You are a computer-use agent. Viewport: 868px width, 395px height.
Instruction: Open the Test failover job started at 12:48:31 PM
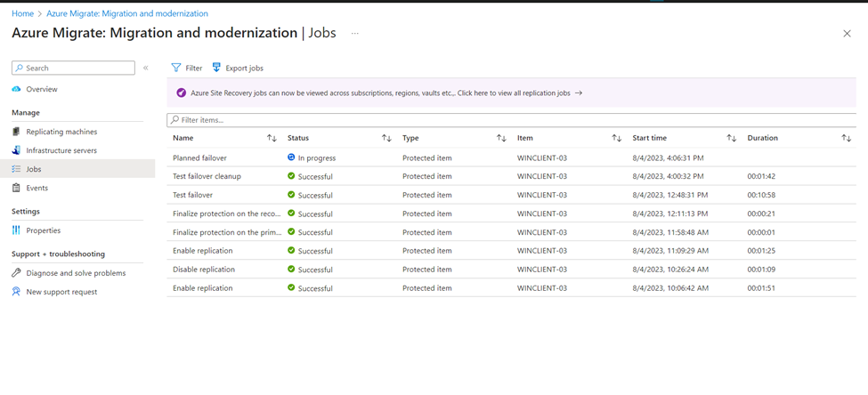click(192, 195)
